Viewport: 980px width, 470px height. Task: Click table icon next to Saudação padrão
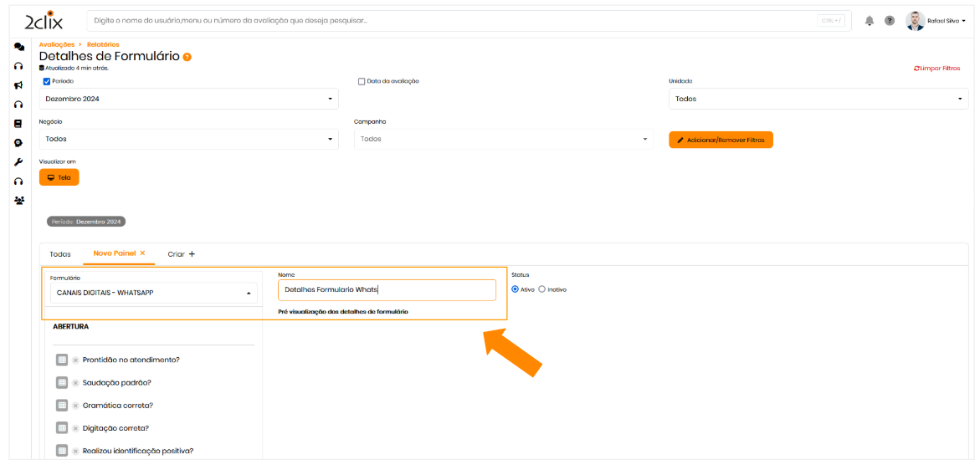(62, 382)
